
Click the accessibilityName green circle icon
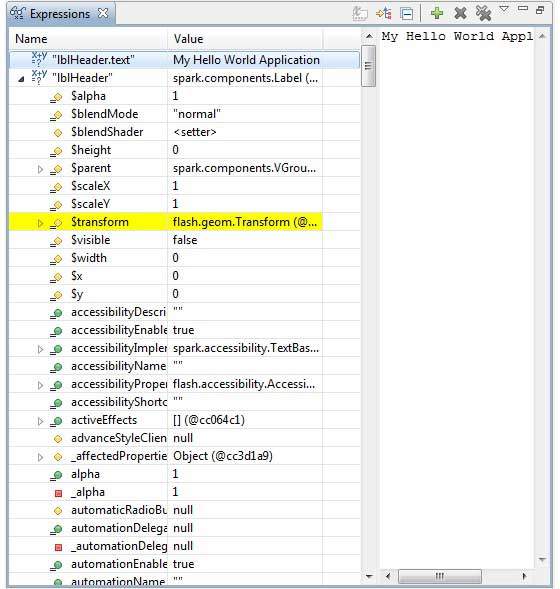[56, 367]
